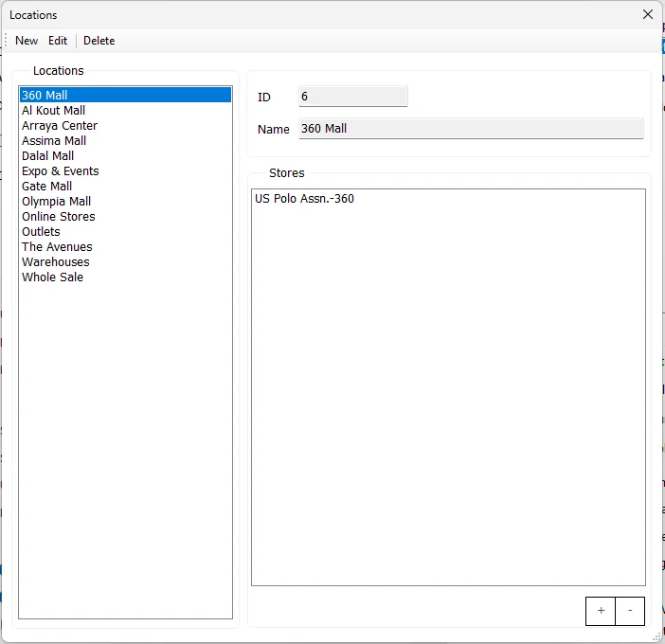The height and width of the screenshot is (644, 665).
Task: Select Assima Mall location
Action: [x=126, y=140]
